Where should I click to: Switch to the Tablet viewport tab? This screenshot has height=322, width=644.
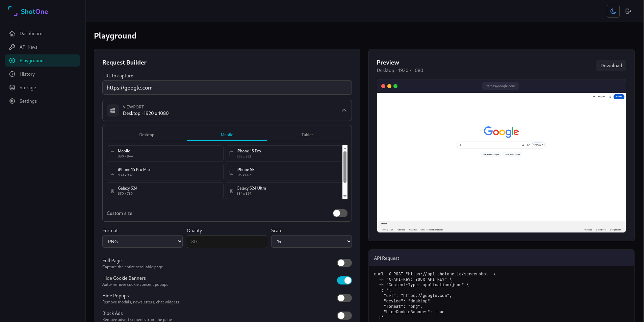click(x=307, y=134)
